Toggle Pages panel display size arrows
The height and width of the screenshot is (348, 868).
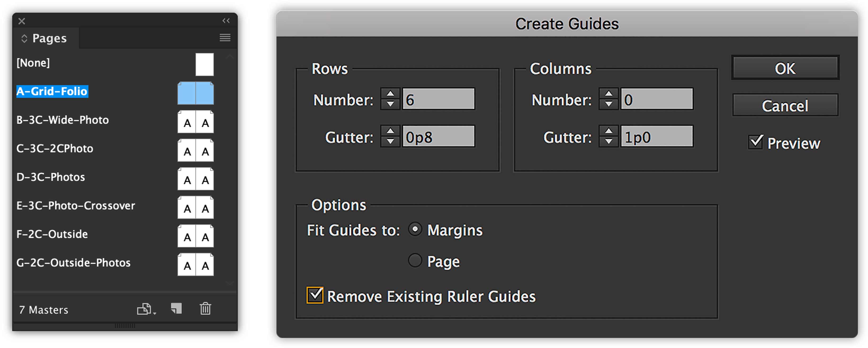[24, 38]
